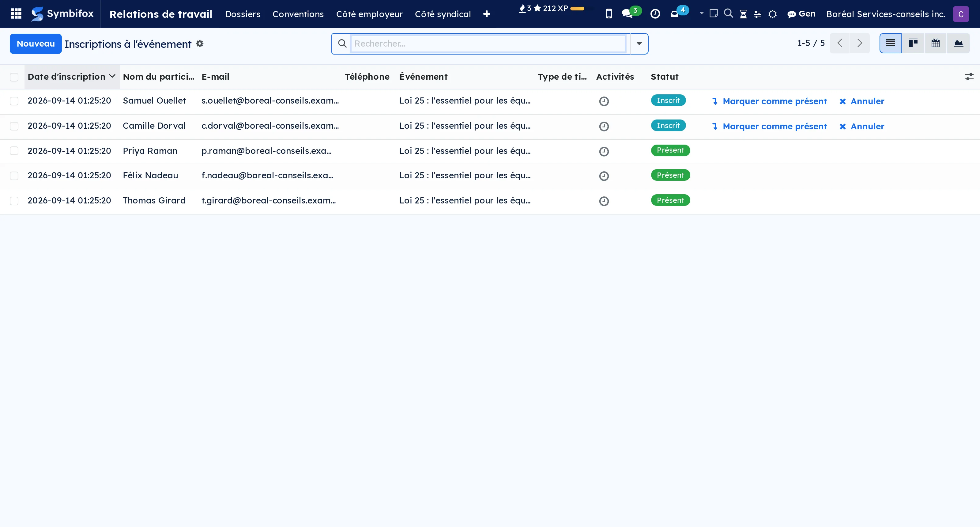Screen dimensions: 980x527
Task: Click the magnifier icon in the top bar
Action: pyautogui.click(x=728, y=14)
